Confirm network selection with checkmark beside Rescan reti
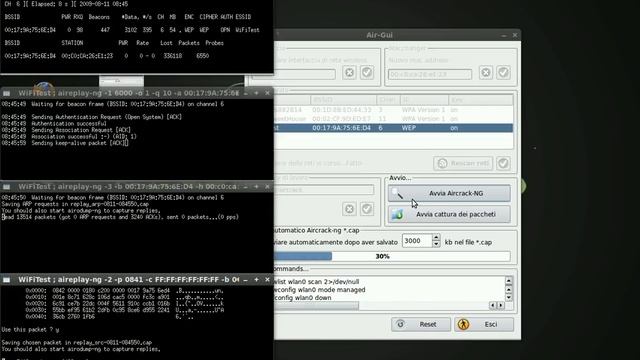Image resolution: width=640 pixels, height=360 pixels. (x=503, y=163)
